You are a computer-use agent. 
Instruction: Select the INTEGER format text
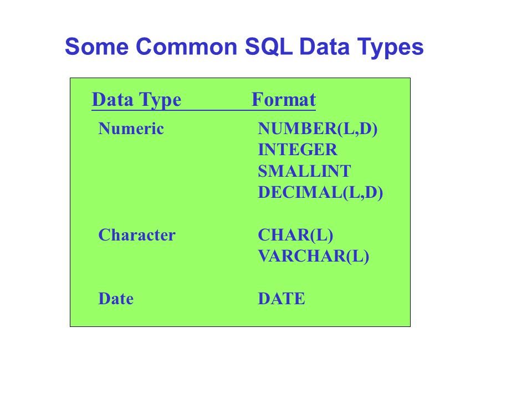(x=298, y=150)
